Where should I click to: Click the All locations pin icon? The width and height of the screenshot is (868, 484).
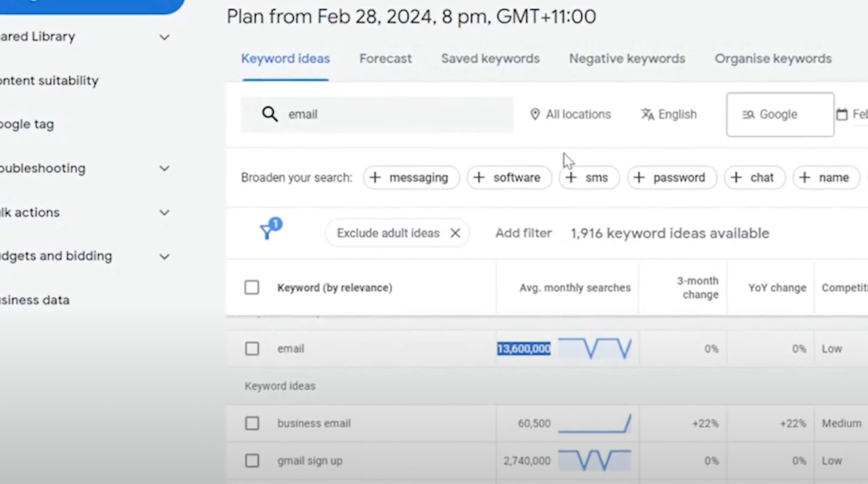[x=535, y=114]
